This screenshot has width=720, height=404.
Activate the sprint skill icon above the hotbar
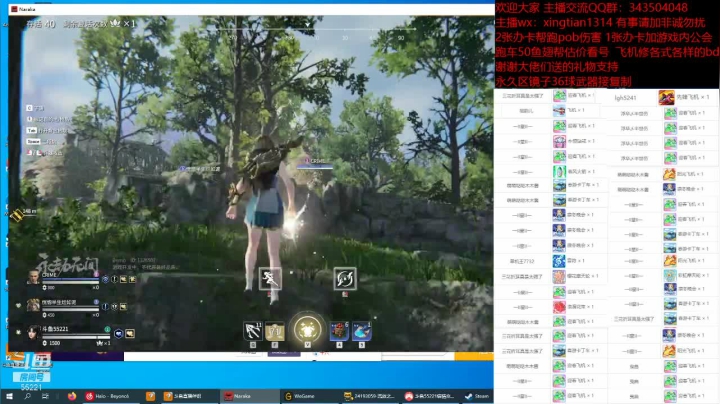270,278
